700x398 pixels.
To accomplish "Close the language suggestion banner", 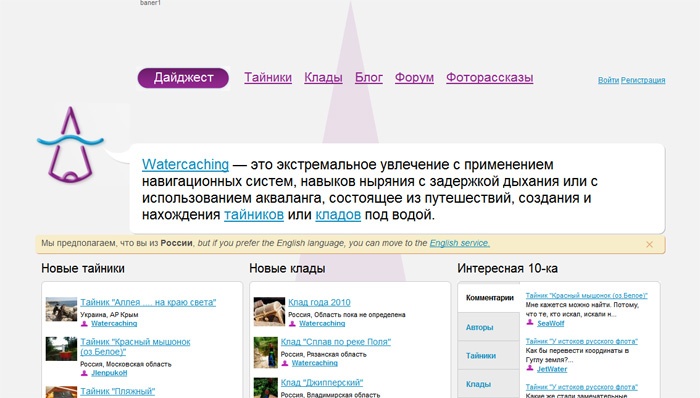I will coord(650,245).
